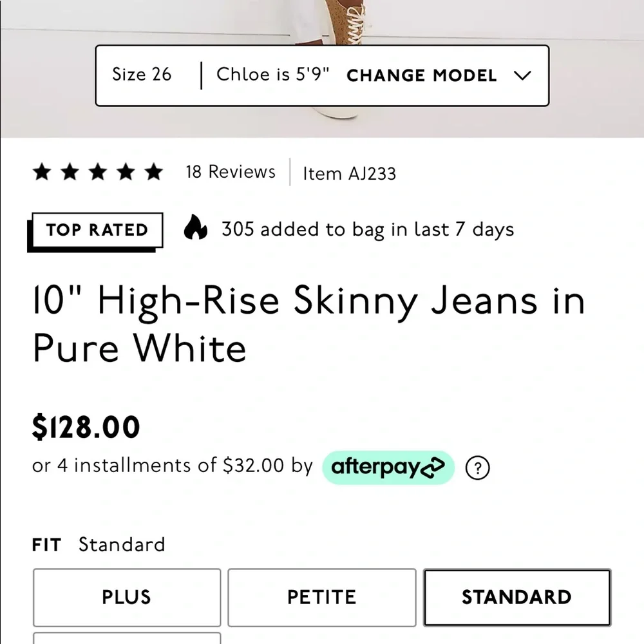Click the first rating star
Image resolution: width=644 pixels, height=644 pixels.
[x=41, y=171]
